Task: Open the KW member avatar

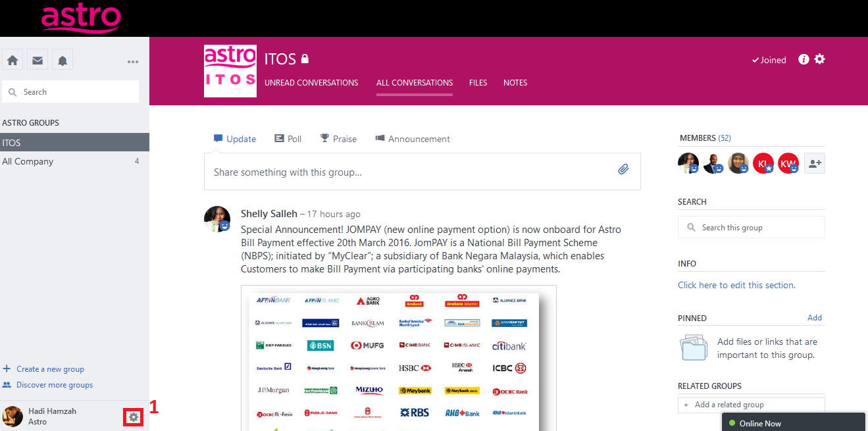Action: tap(788, 163)
